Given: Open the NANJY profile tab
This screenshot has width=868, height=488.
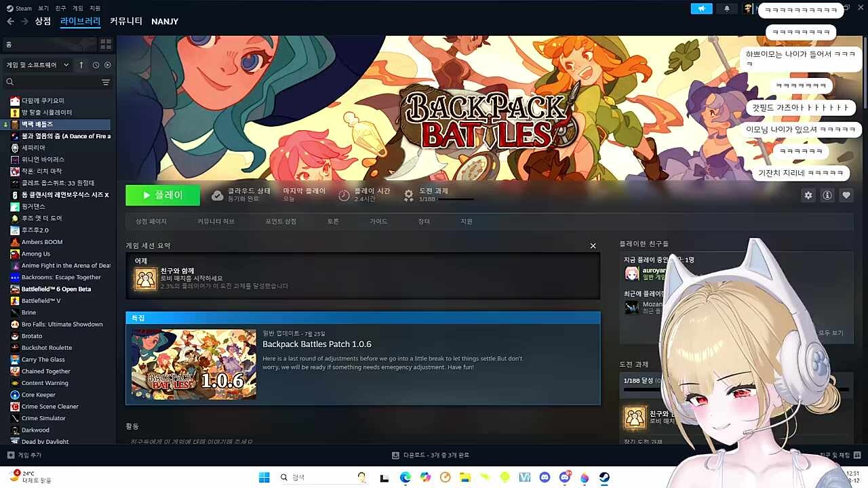Looking at the screenshot, I should 165,22.
